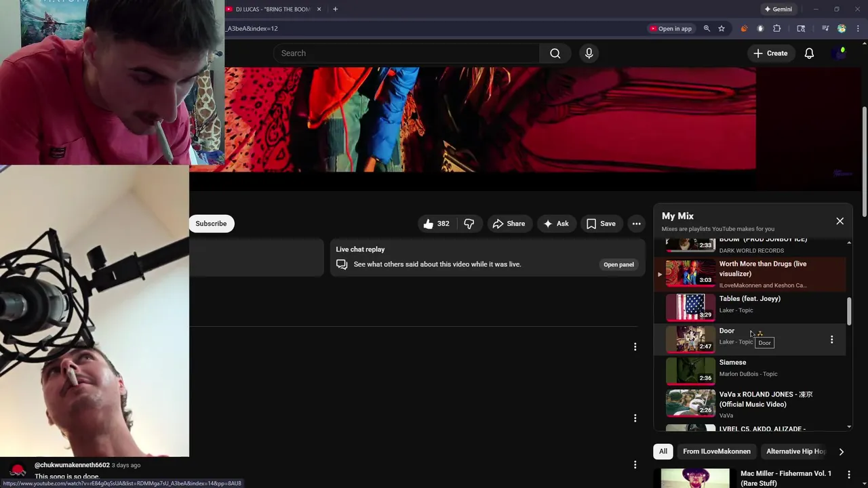Screen dimensions: 868x488
Task: Open media controls music note icon
Action: (x=825, y=28)
